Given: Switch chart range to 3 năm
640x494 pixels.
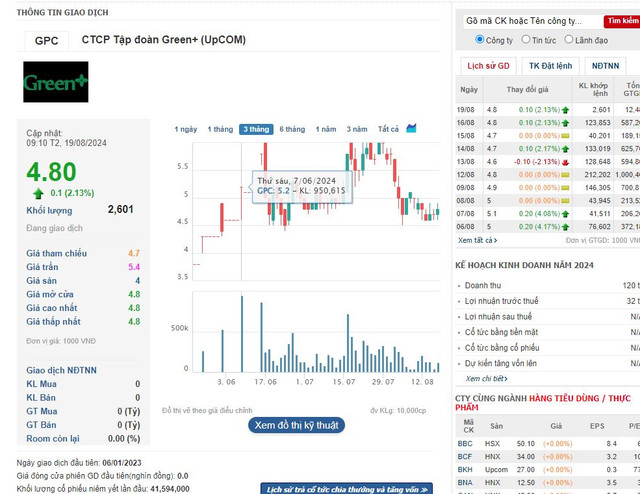Looking at the screenshot, I should pos(357,129).
